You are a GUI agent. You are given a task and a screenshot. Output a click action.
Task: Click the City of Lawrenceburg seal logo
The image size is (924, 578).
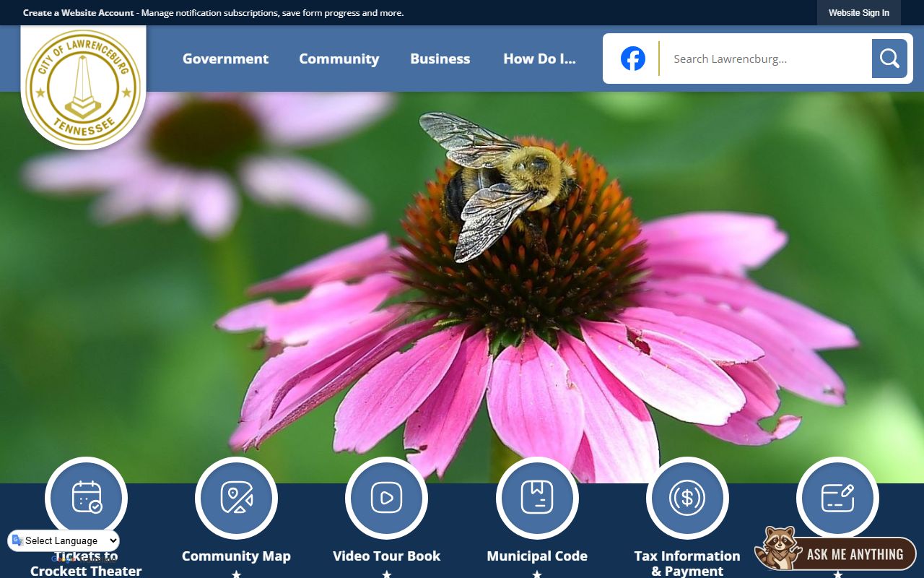pos(83,87)
